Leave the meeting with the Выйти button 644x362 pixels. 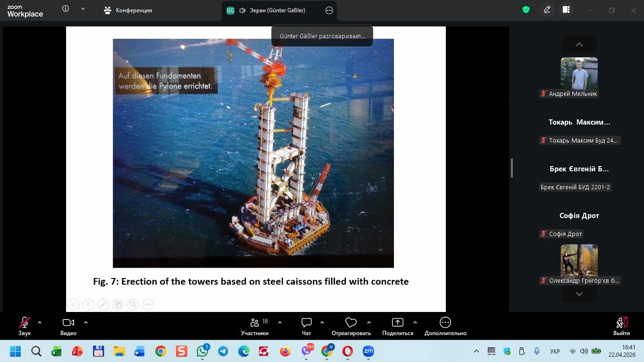621,326
